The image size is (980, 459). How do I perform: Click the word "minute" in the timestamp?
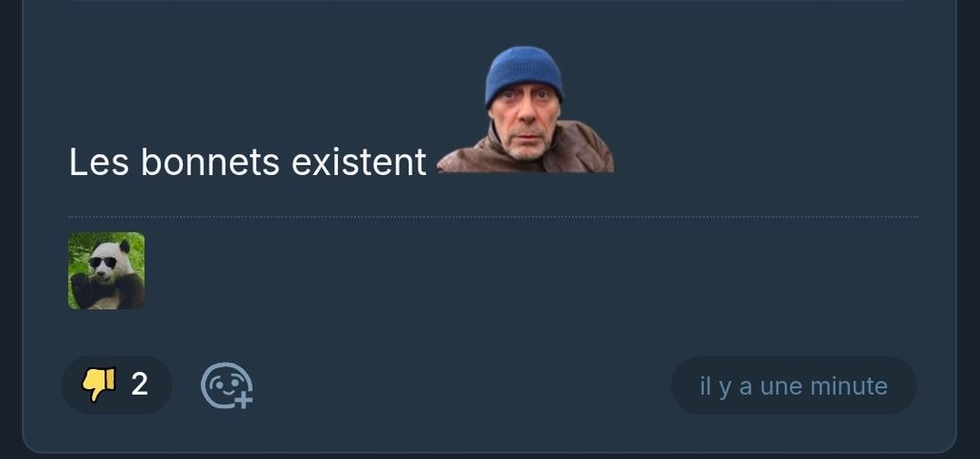(x=849, y=386)
